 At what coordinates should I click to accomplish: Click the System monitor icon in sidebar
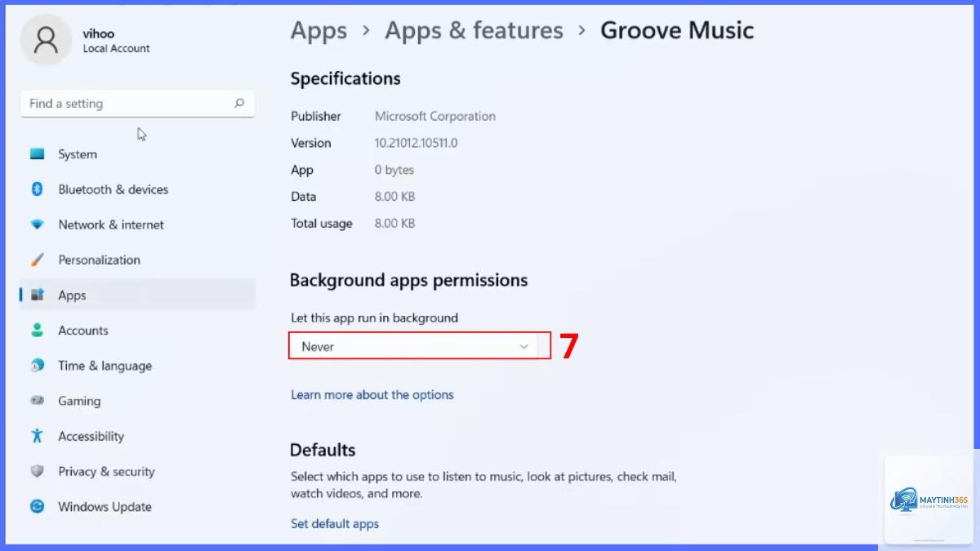(x=37, y=153)
